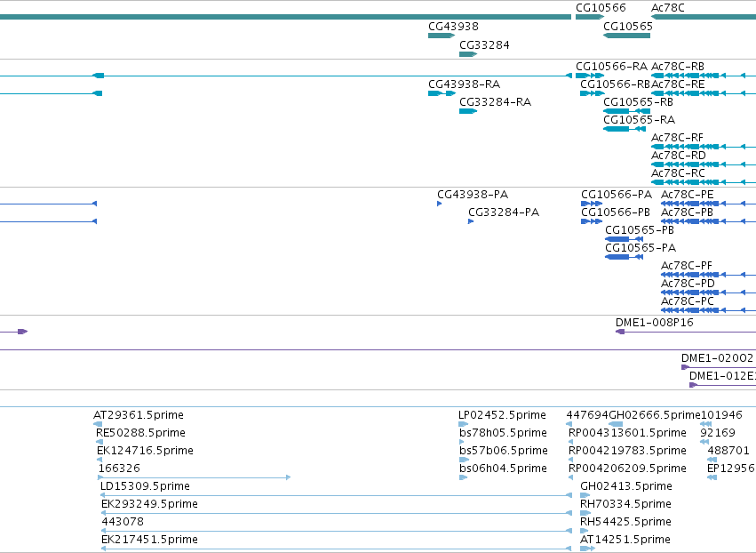Click EST label bs06h04.5prime
Image resolution: width=756 pixels, height=553 pixels.
click(503, 469)
